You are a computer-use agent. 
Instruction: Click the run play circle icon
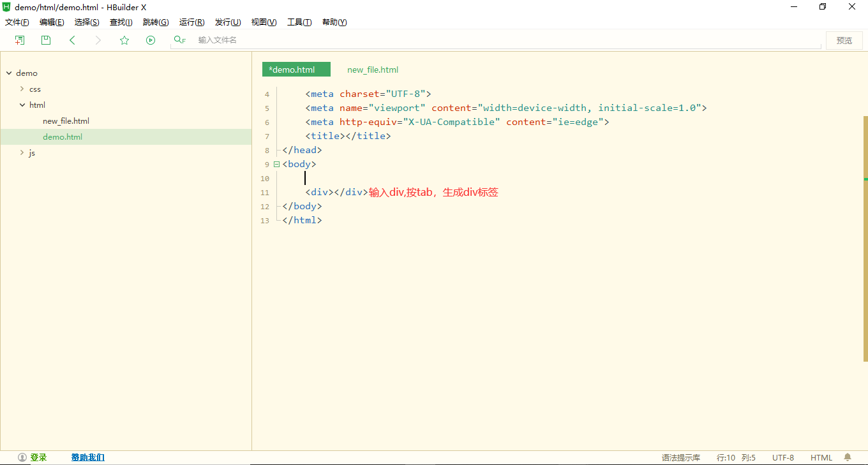151,40
